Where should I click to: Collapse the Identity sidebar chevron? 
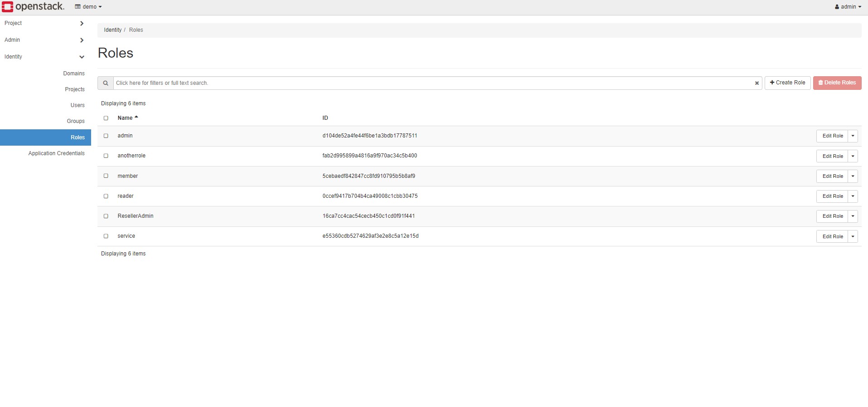point(82,57)
